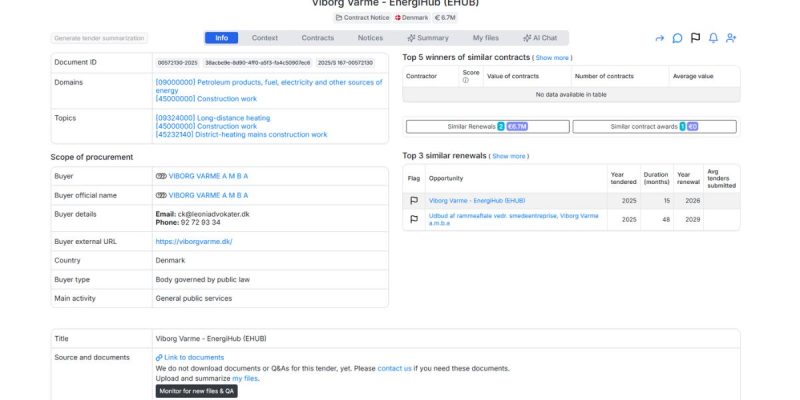Sort renewals by Avg tenders submitted column

point(721,179)
